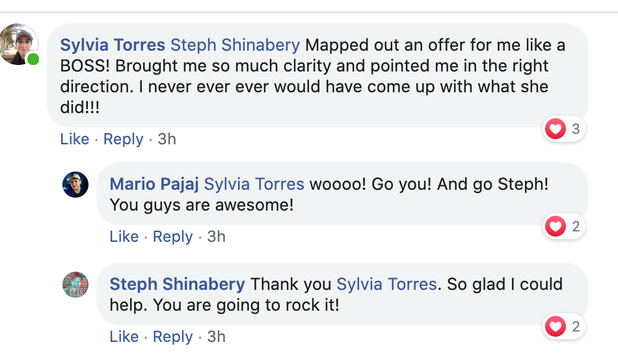Click the 3h timestamp on Steph's reply
Screen dimensions: 618x364
tap(216, 337)
